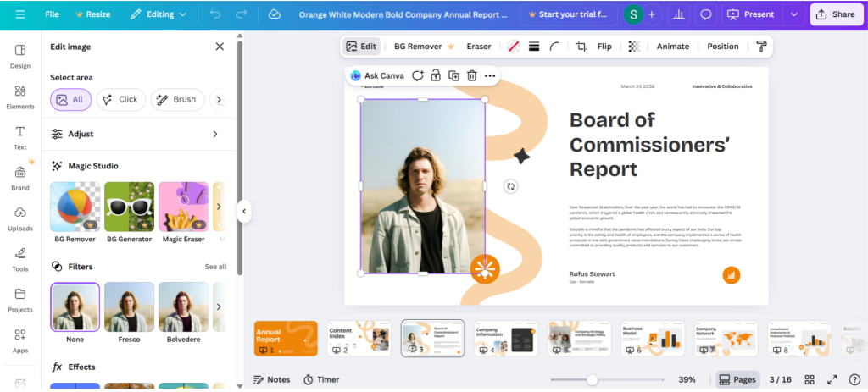The width and height of the screenshot is (868, 392).
Task: Check cloud save status icon
Action: tap(275, 14)
